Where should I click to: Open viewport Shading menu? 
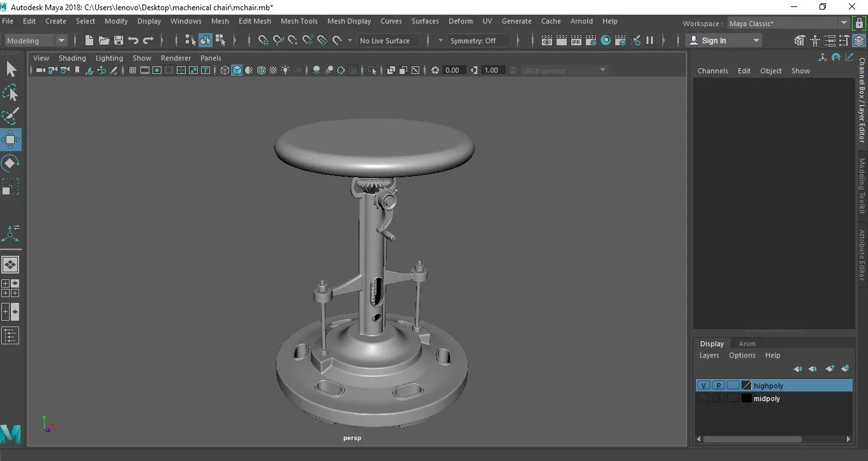pos(72,58)
